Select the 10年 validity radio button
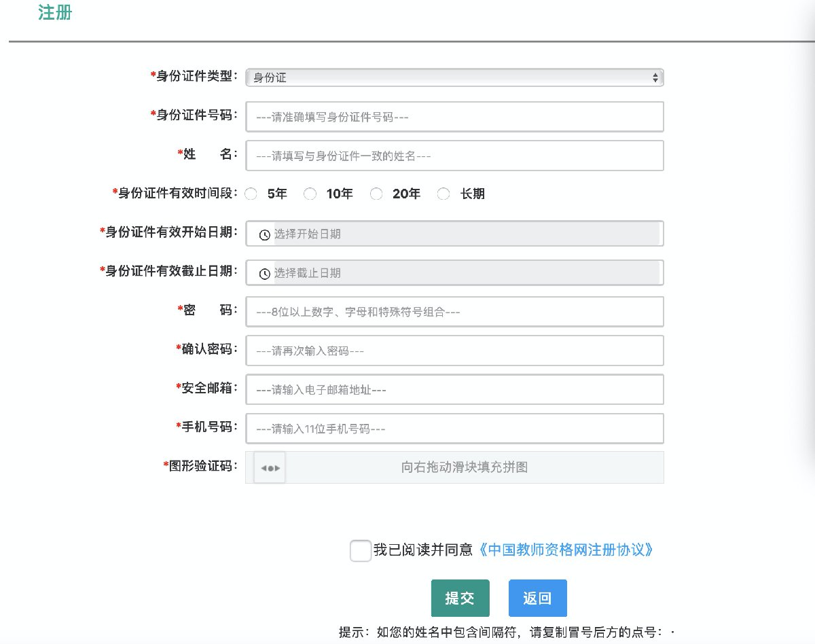The image size is (815, 644). click(310, 194)
